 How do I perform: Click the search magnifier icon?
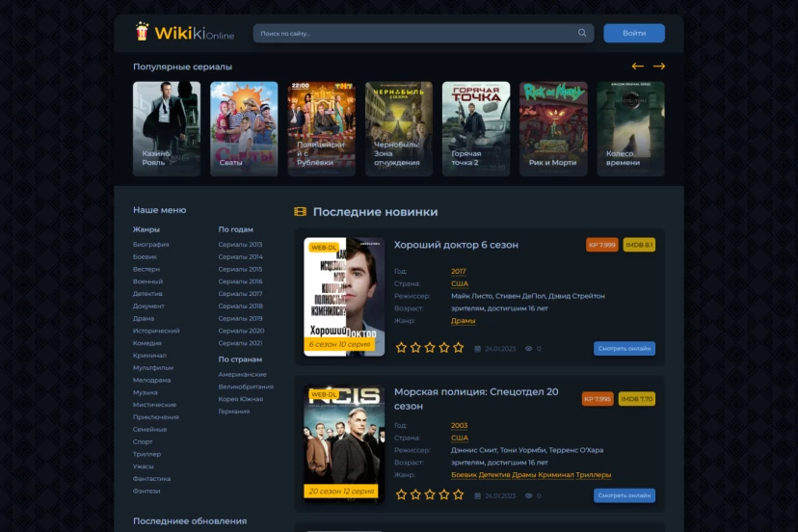[582, 33]
